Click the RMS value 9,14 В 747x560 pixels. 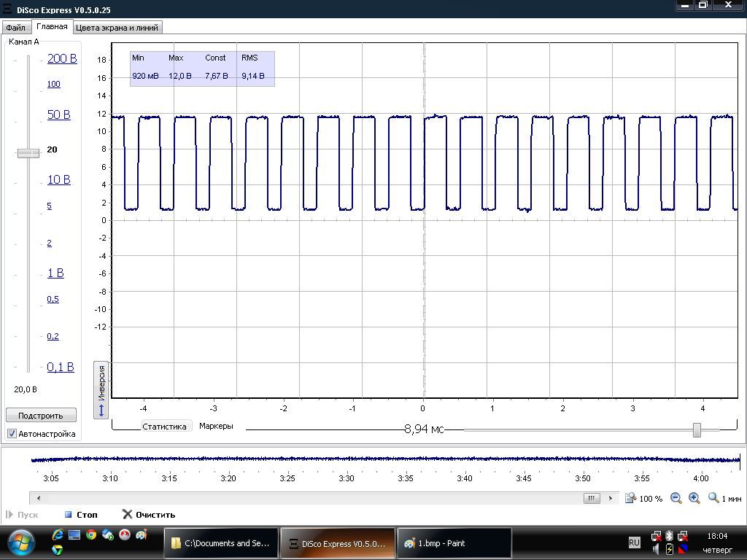(253, 76)
